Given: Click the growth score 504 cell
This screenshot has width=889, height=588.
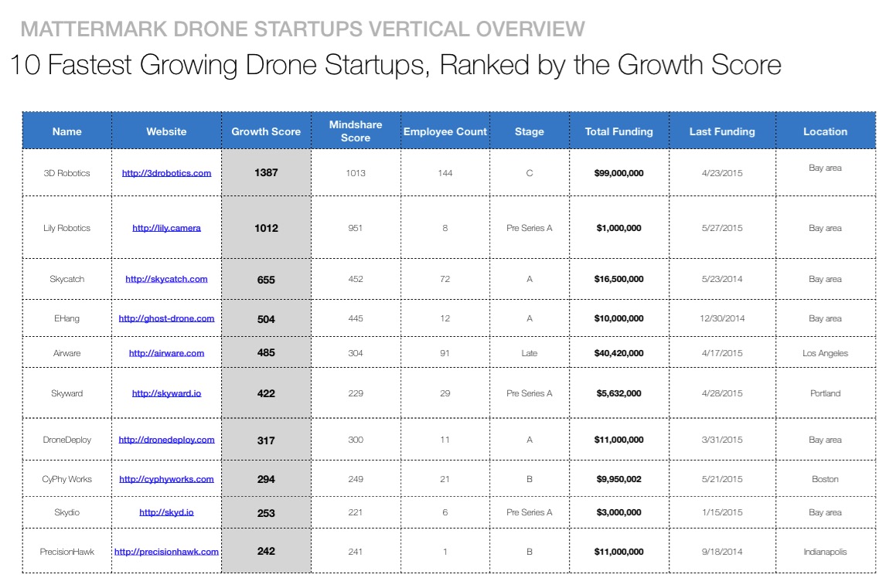Looking at the screenshot, I should (x=267, y=319).
